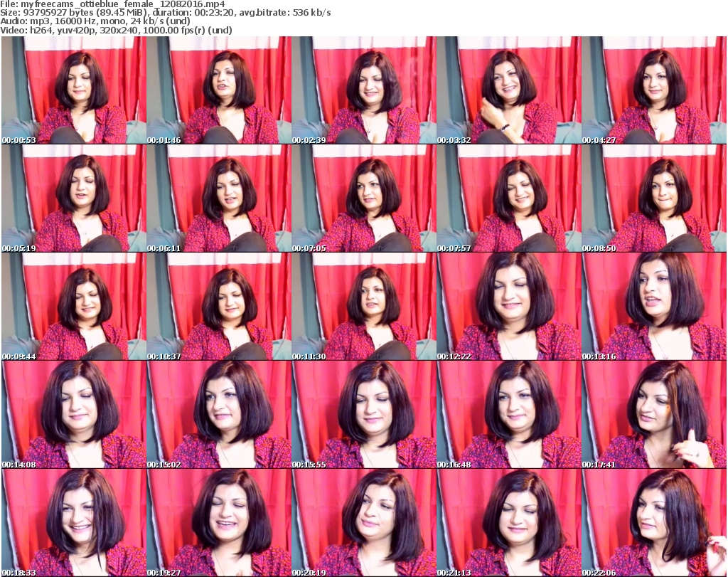Screen dimensions: 728x577
Task: Click the thumbnail stamped 00:07:05
Action: tap(364, 198)
